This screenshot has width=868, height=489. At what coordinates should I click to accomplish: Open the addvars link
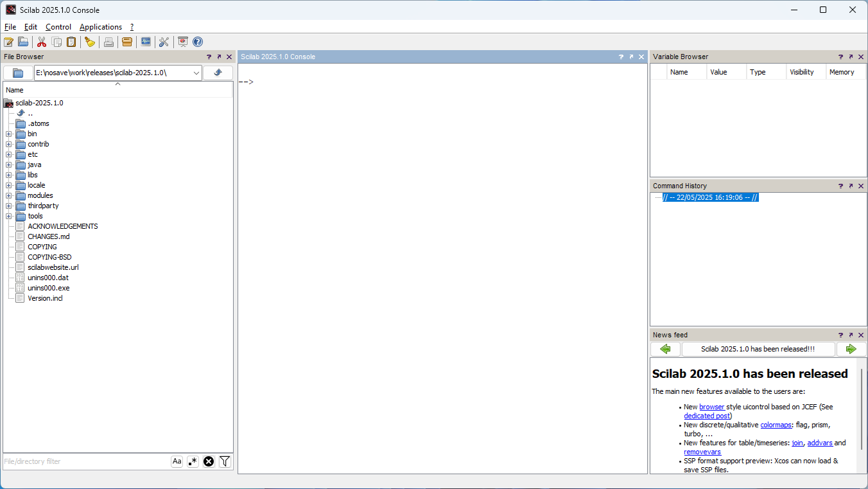[x=820, y=443]
